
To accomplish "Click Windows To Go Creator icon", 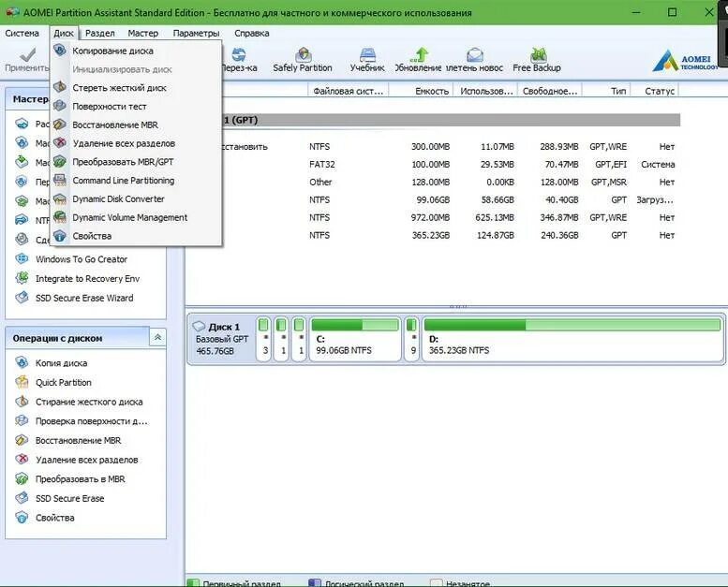I will coord(22,259).
